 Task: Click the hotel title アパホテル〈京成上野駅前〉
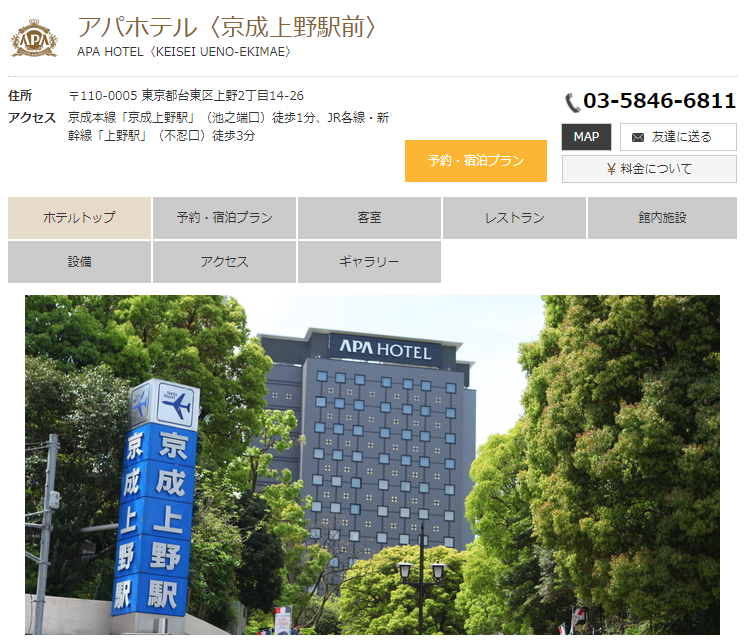(227, 27)
